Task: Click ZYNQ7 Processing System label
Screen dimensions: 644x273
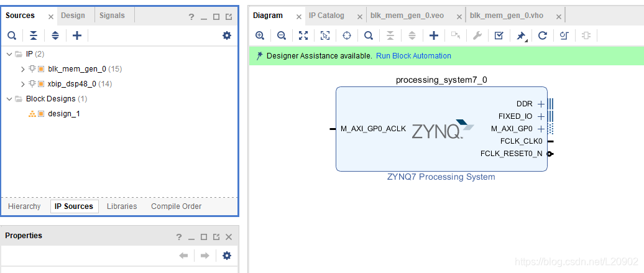Action: coord(441,177)
